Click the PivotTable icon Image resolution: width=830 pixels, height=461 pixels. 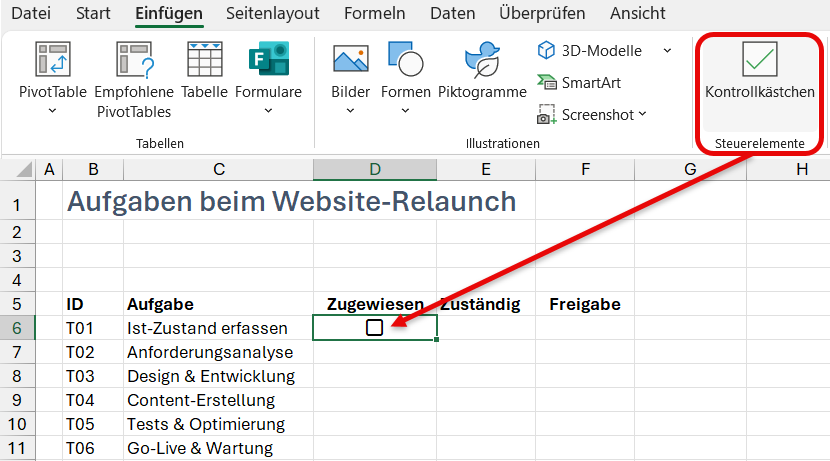click(x=52, y=60)
